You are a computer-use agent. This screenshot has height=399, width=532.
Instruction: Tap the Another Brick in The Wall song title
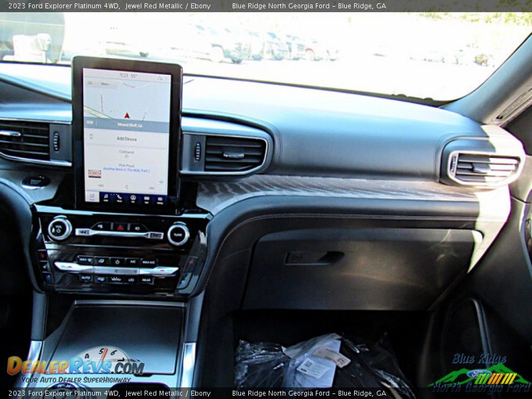(126, 170)
